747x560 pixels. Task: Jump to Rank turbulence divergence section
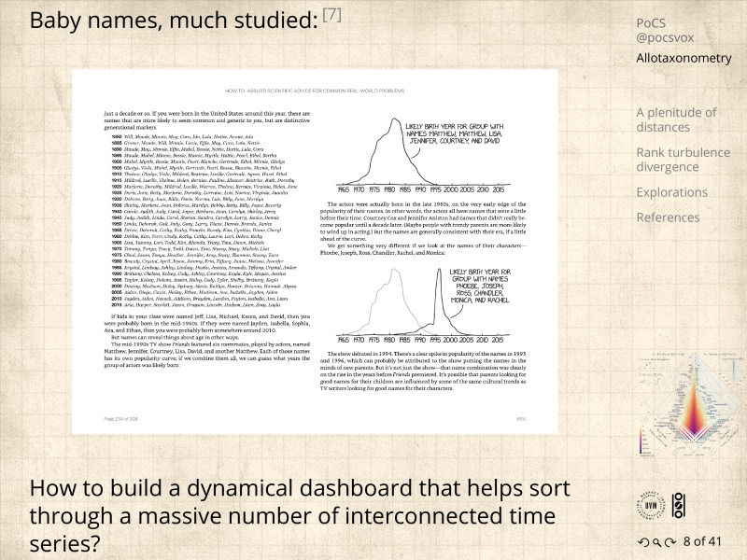pyautogui.click(x=681, y=160)
